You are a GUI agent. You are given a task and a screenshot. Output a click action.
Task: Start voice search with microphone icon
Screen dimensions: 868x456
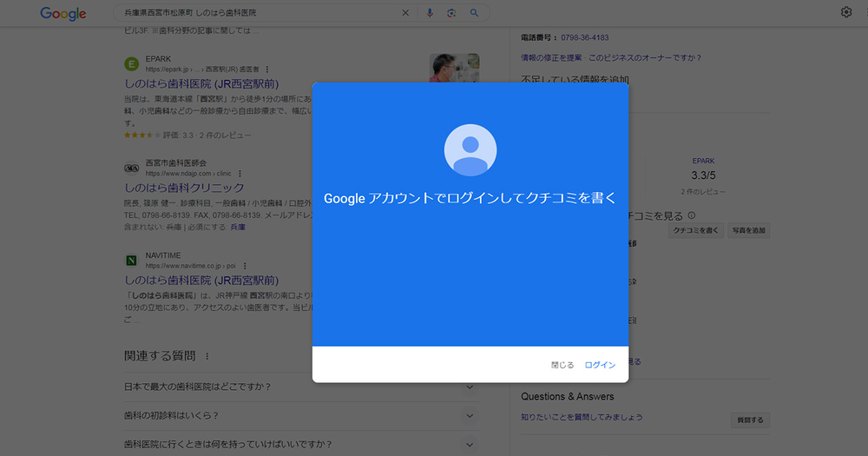(430, 13)
